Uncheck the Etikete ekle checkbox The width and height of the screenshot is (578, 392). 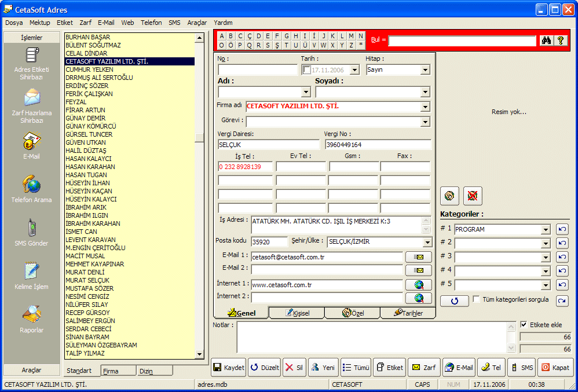click(x=524, y=325)
